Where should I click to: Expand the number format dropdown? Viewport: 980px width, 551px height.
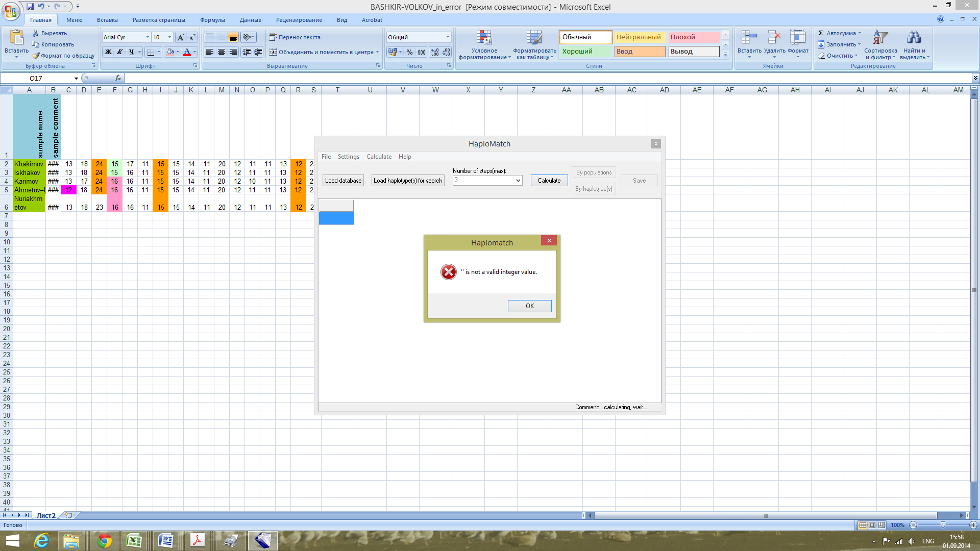448,37
